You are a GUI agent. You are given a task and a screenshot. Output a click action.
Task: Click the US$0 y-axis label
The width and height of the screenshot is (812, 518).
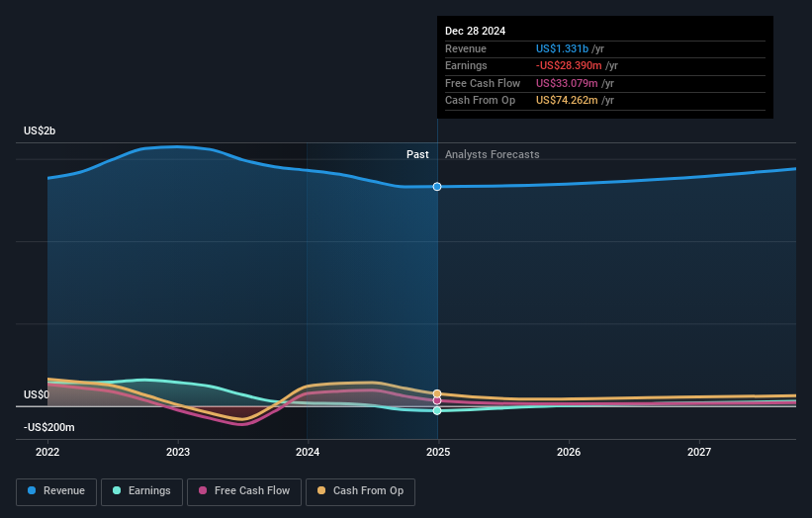[x=37, y=394]
